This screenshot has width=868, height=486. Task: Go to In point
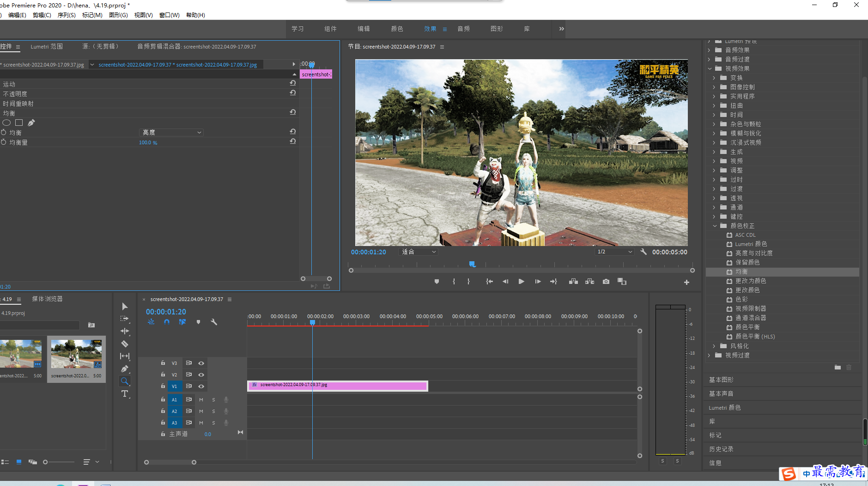[x=489, y=282]
